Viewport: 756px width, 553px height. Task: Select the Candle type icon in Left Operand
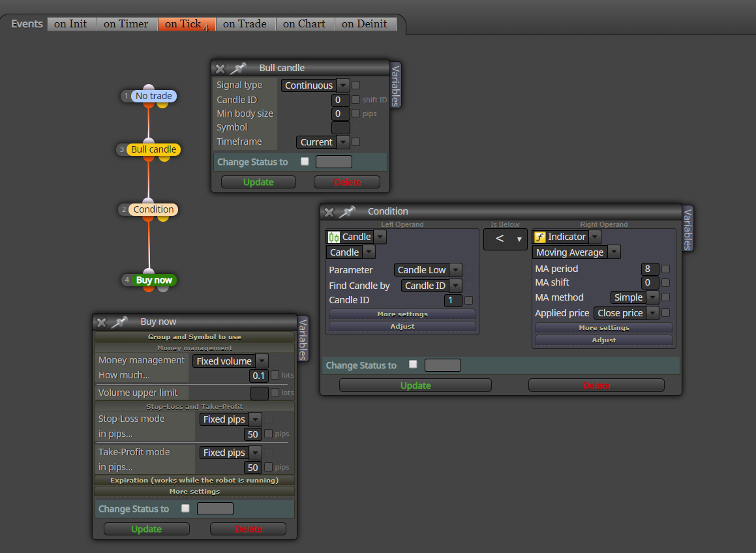[333, 237]
